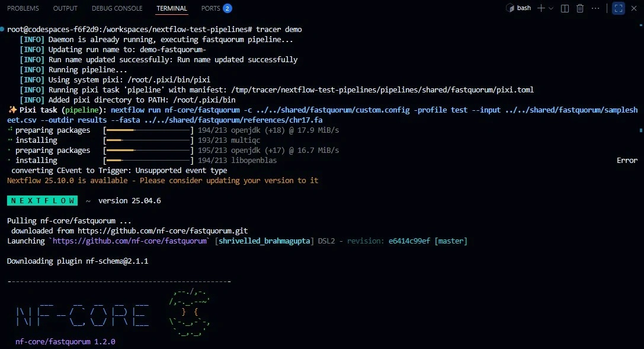Split the bash terminal
The image size is (644, 349).
pos(565,8)
